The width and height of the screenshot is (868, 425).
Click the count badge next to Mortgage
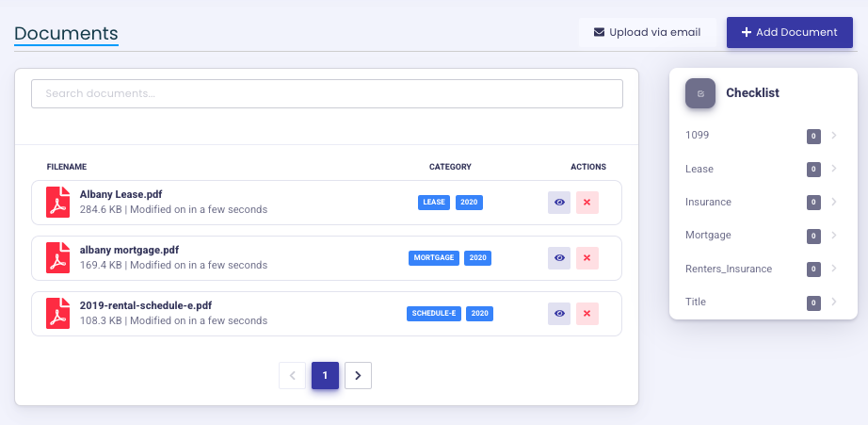point(813,236)
